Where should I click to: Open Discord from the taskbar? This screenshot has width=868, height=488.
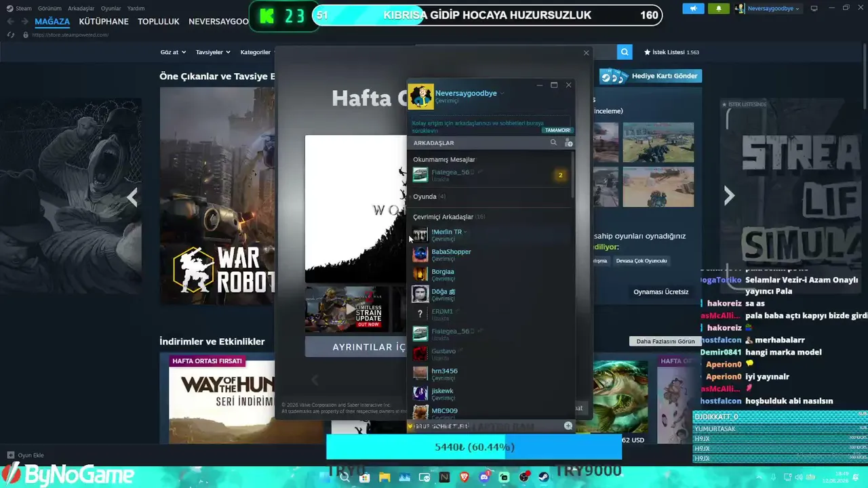click(484, 477)
